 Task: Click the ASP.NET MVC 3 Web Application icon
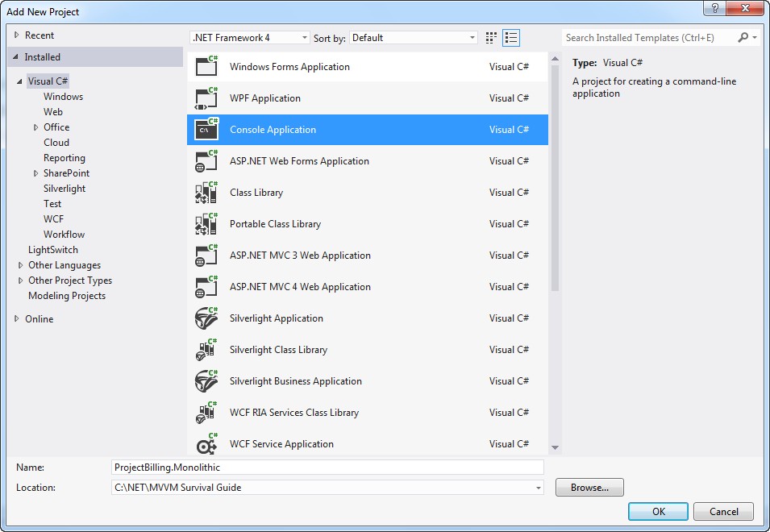(206, 255)
